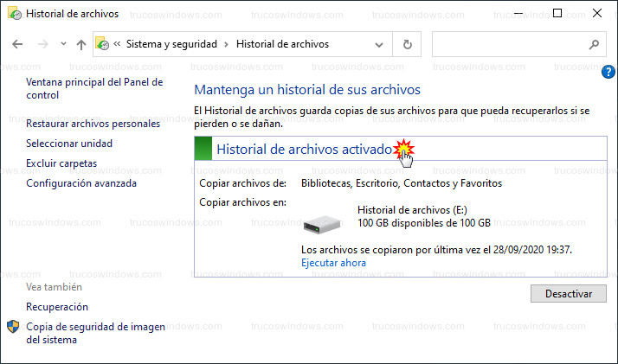Go up one level with up arrow

(80, 44)
